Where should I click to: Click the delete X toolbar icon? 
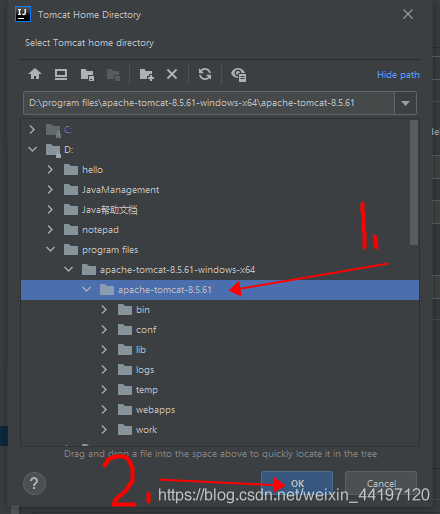(x=172, y=74)
